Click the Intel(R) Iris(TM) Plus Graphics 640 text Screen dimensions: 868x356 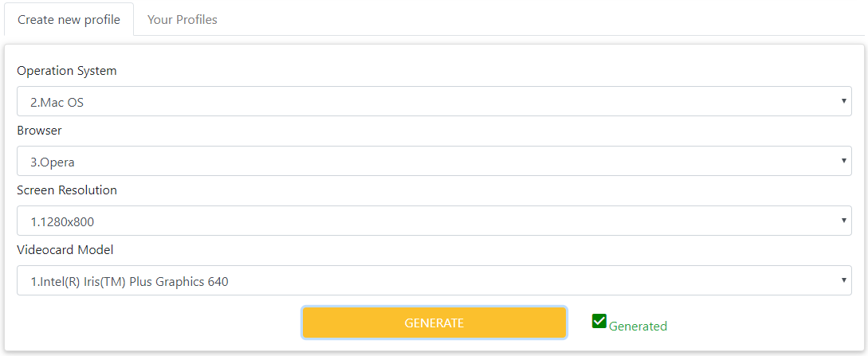[x=129, y=281]
